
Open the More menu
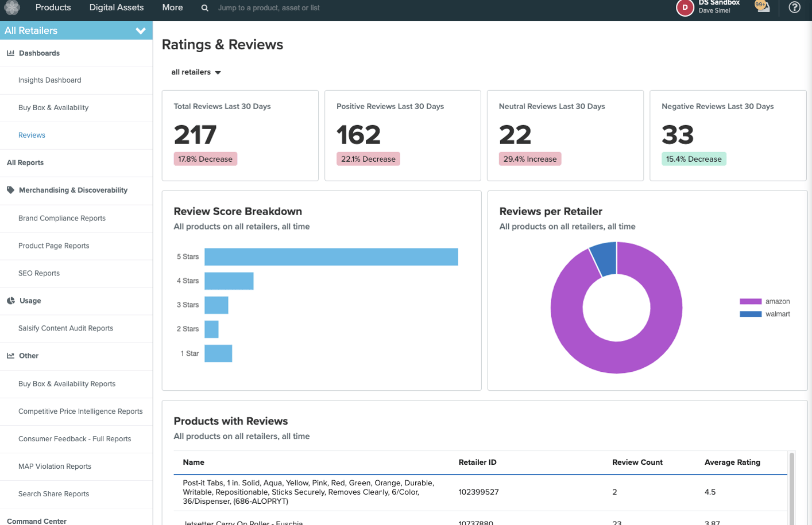point(172,7)
